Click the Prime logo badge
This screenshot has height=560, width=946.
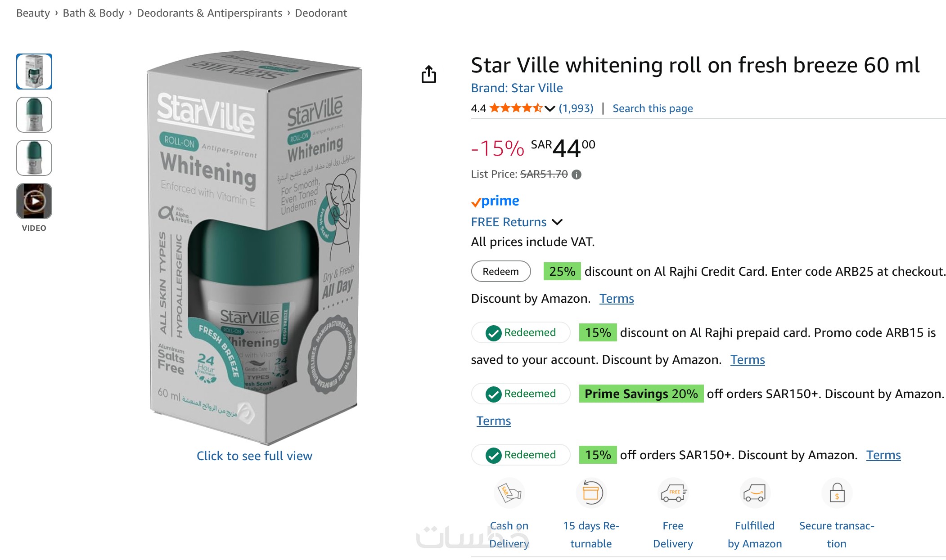coord(495,201)
